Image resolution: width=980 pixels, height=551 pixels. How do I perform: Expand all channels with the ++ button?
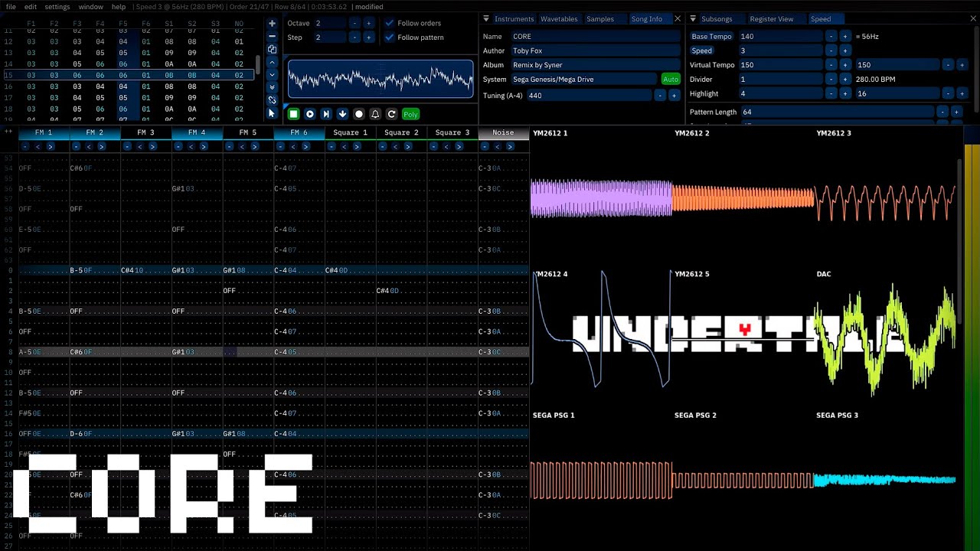coord(8,132)
